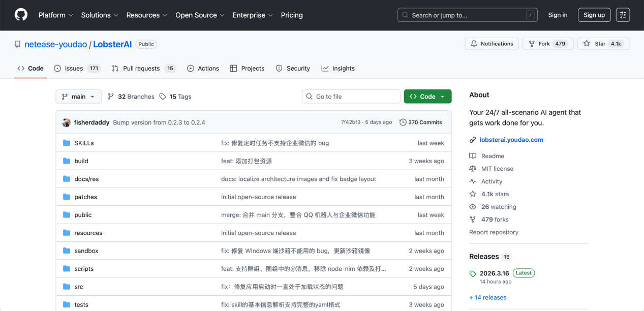644x311 pixels.
Task: Click the Search or jump to box
Action: point(467,15)
